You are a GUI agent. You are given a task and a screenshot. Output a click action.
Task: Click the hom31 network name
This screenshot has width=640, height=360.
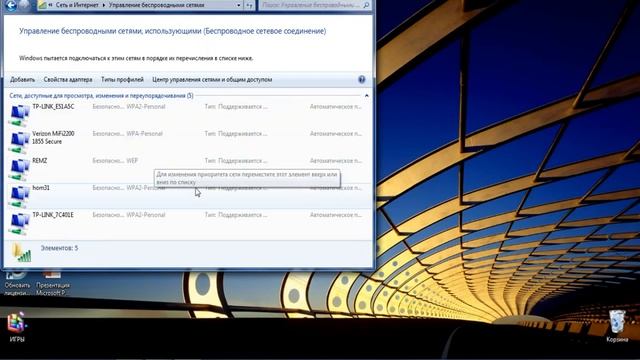pyautogui.click(x=41, y=188)
